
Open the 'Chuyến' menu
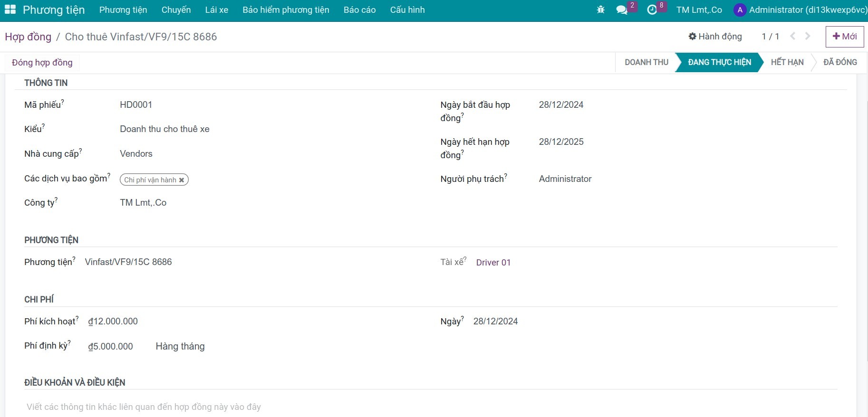point(176,10)
